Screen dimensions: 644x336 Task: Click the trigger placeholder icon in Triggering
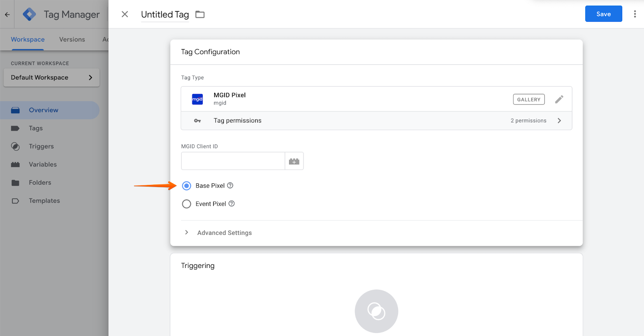[376, 311]
